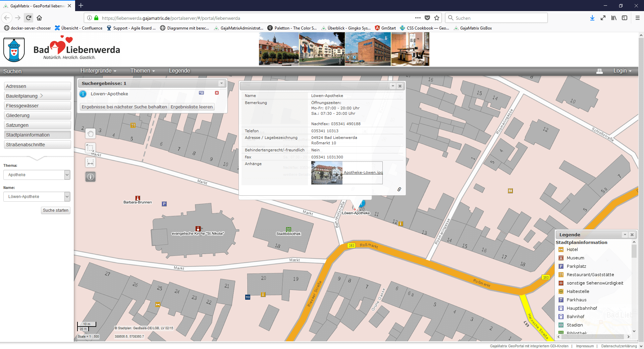Expand the Login dropdown menu
The image size is (644, 349).
point(622,71)
